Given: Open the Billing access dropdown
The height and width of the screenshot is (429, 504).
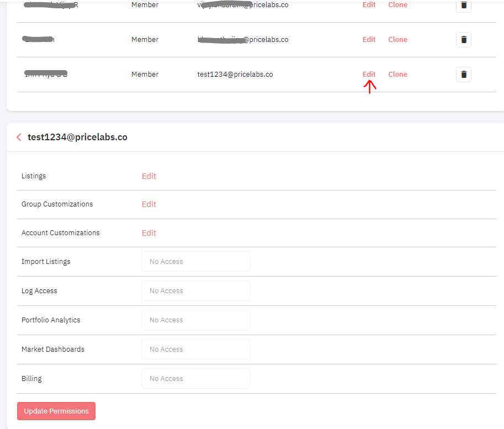Looking at the screenshot, I should click(x=195, y=379).
